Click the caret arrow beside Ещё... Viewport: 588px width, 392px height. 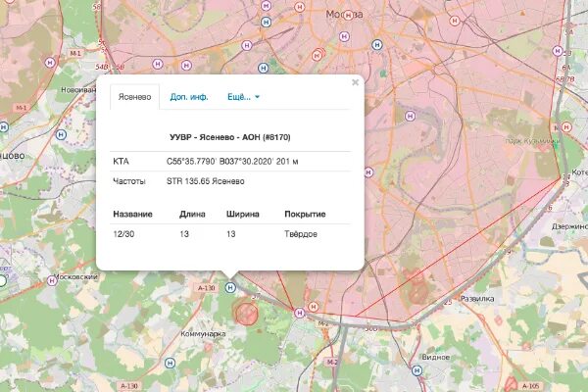pyautogui.click(x=257, y=97)
